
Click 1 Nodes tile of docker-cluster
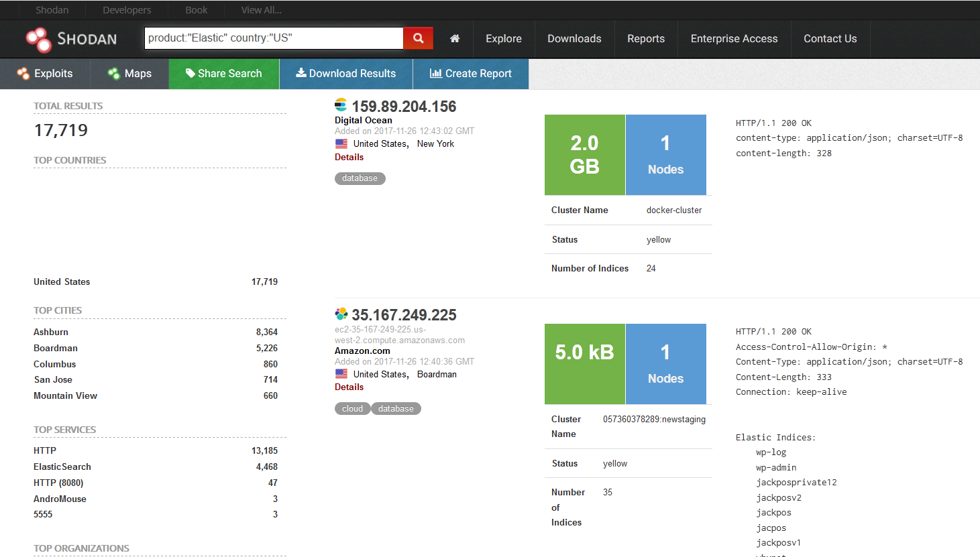[x=666, y=155]
